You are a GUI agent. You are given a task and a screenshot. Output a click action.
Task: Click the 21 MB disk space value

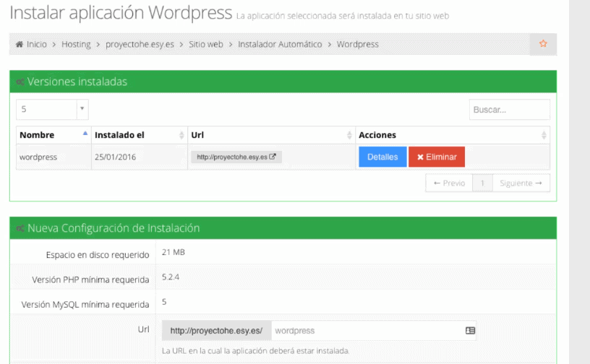coord(173,252)
